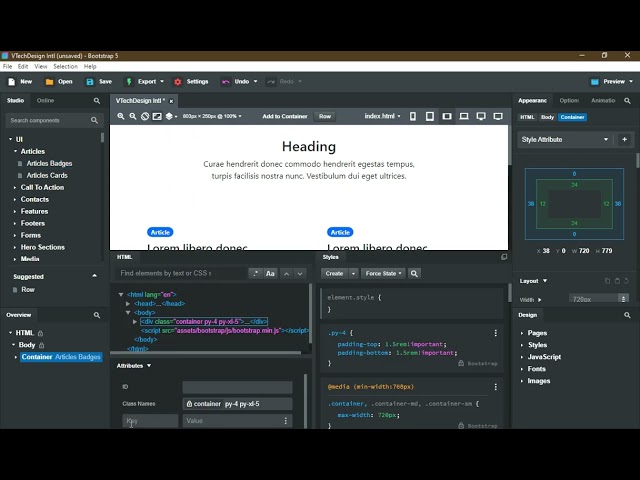Select the widescreen monitor device preview

pos(498,116)
